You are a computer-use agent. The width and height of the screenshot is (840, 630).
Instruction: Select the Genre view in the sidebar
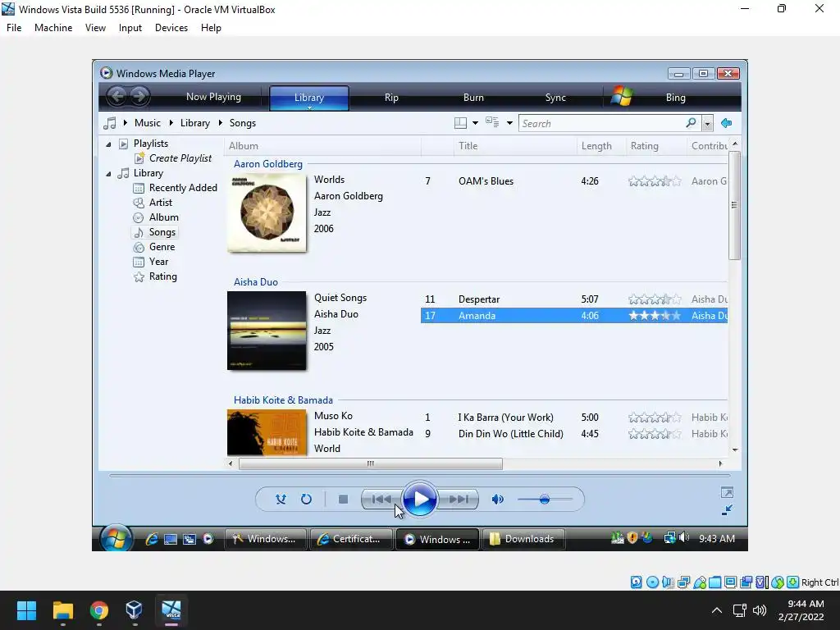point(162,247)
